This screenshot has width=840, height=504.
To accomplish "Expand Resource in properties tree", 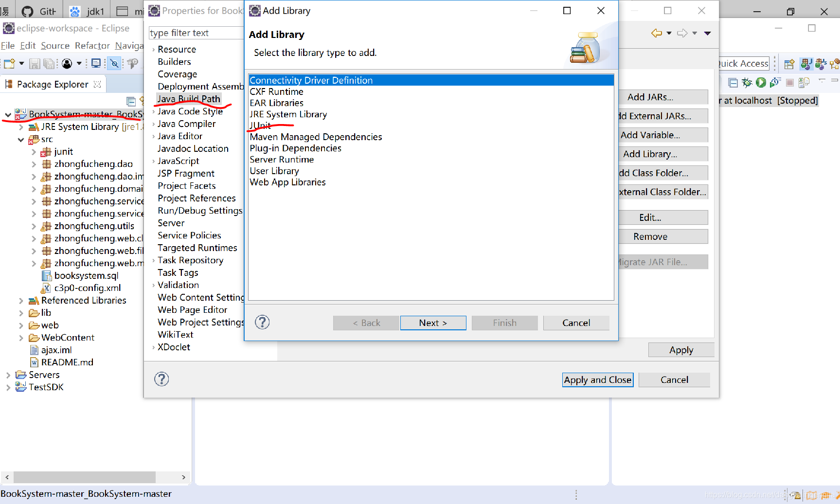I will pos(153,50).
